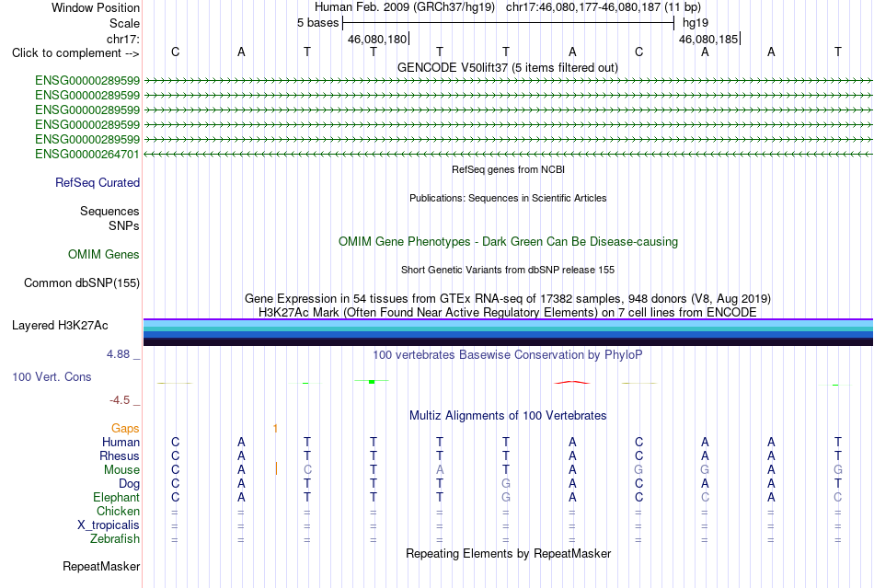Image resolution: width=874 pixels, height=588 pixels.
Task: Open 'H3K27Ac Mark' ENCODE track title
Action: pos(508,312)
